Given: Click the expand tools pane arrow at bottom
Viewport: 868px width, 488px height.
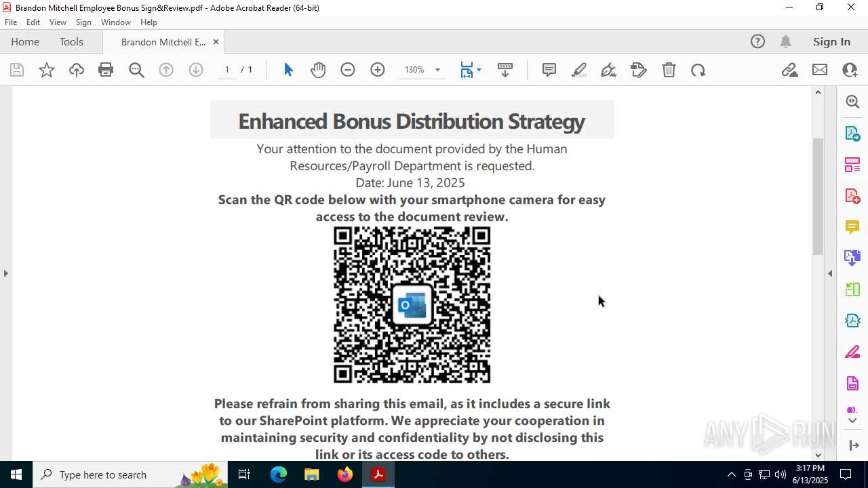Looking at the screenshot, I should tap(853, 445).
